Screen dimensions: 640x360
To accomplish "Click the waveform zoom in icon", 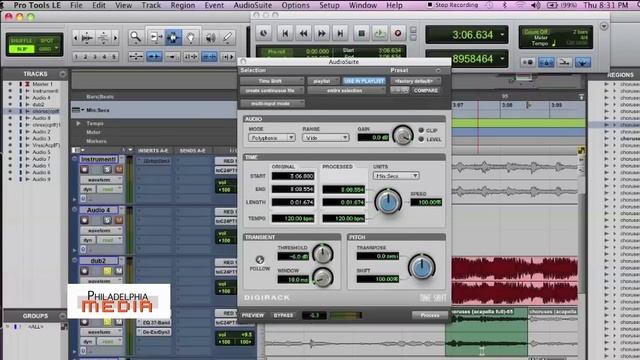I will 87,38.
